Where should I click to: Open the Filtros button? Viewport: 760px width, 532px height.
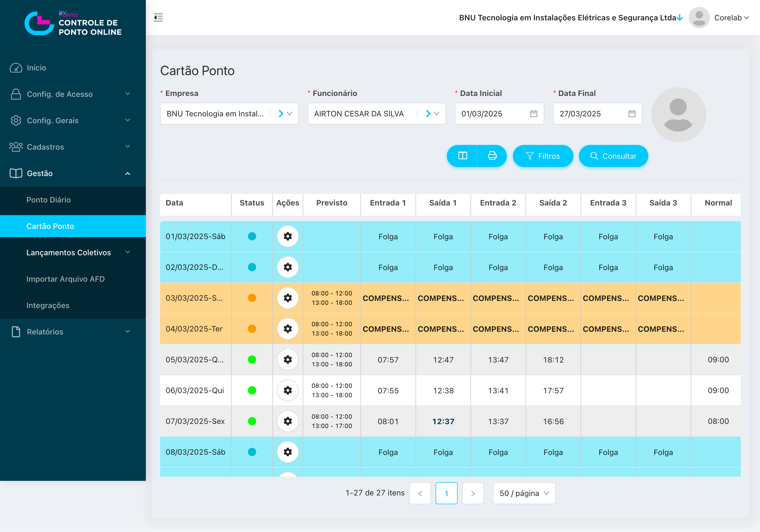(543, 156)
